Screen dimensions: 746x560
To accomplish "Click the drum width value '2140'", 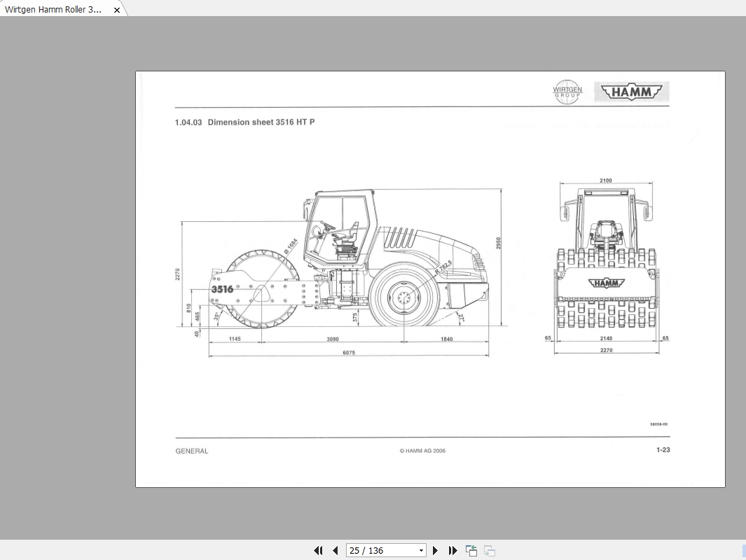I will click(x=606, y=339).
